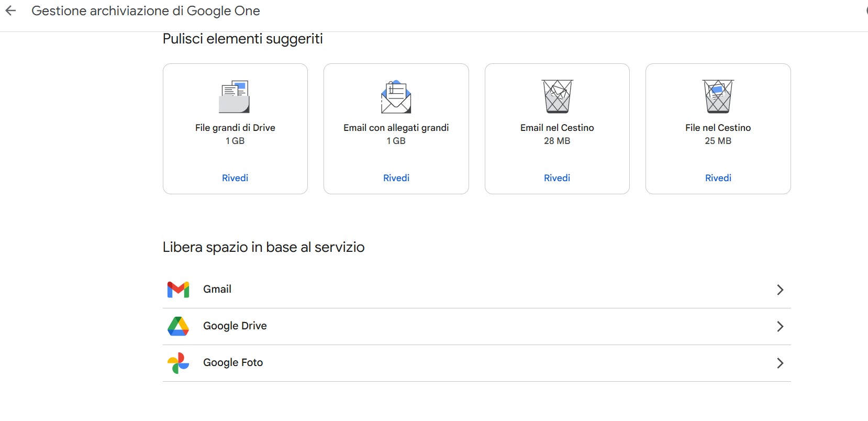Open Rivedi for File nel Cestino
Viewport: 868px width, 421px height.
pos(718,178)
